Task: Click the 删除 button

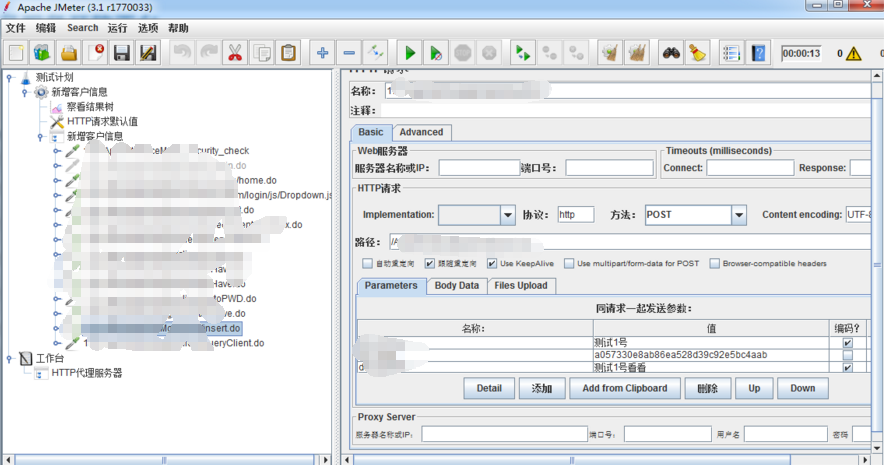Action: point(708,388)
